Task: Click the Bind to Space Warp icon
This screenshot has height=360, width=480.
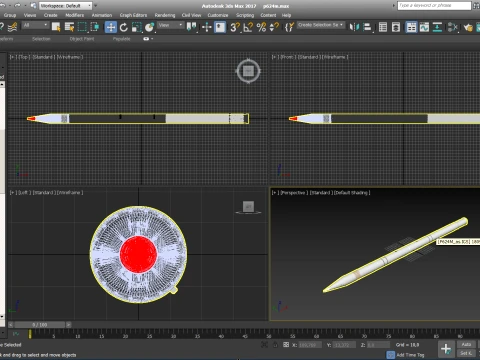Action: tap(12, 27)
